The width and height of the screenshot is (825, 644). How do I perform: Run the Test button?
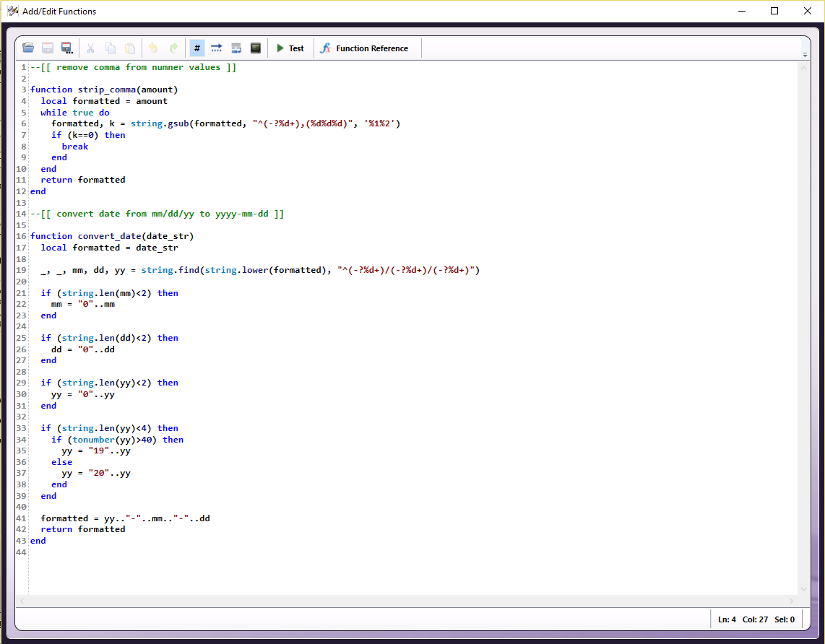(x=290, y=48)
